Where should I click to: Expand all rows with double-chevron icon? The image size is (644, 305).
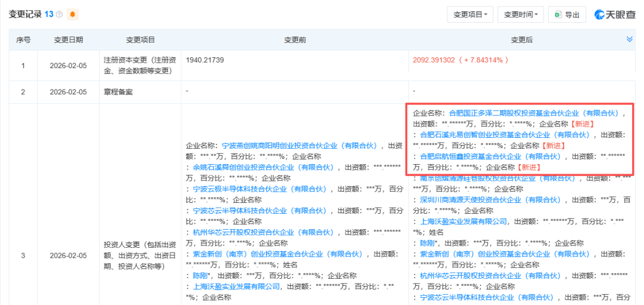pyautogui.click(x=629, y=39)
